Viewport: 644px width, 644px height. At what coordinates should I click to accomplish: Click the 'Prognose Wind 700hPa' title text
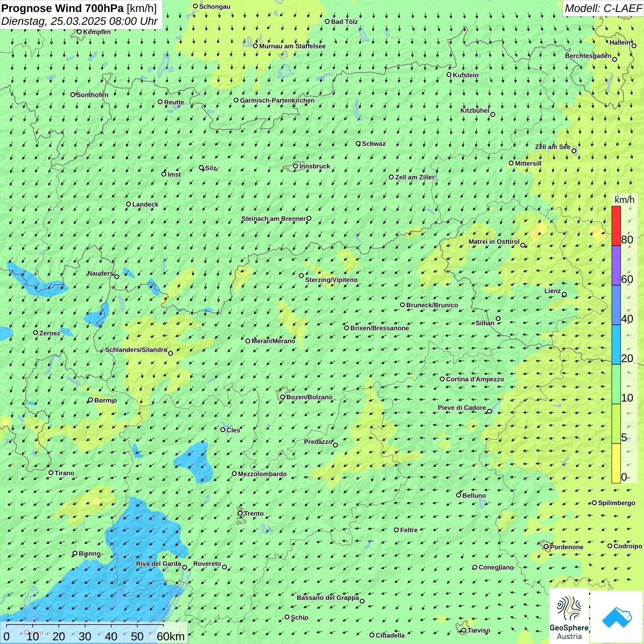(63, 8)
